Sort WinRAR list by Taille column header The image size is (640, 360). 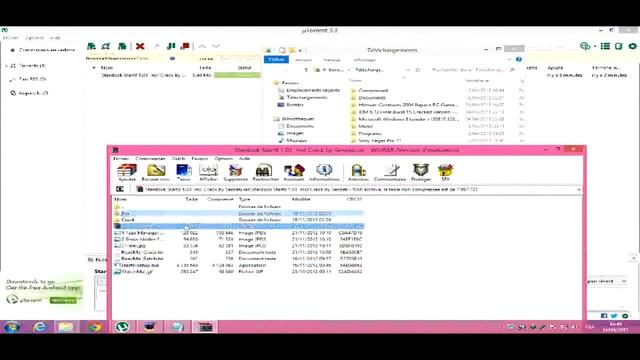click(x=192, y=199)
